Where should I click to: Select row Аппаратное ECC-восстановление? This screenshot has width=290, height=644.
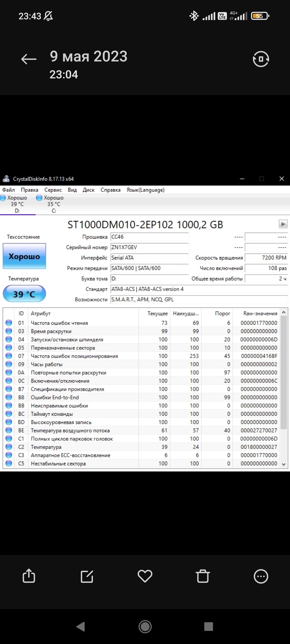pos(142,455)
